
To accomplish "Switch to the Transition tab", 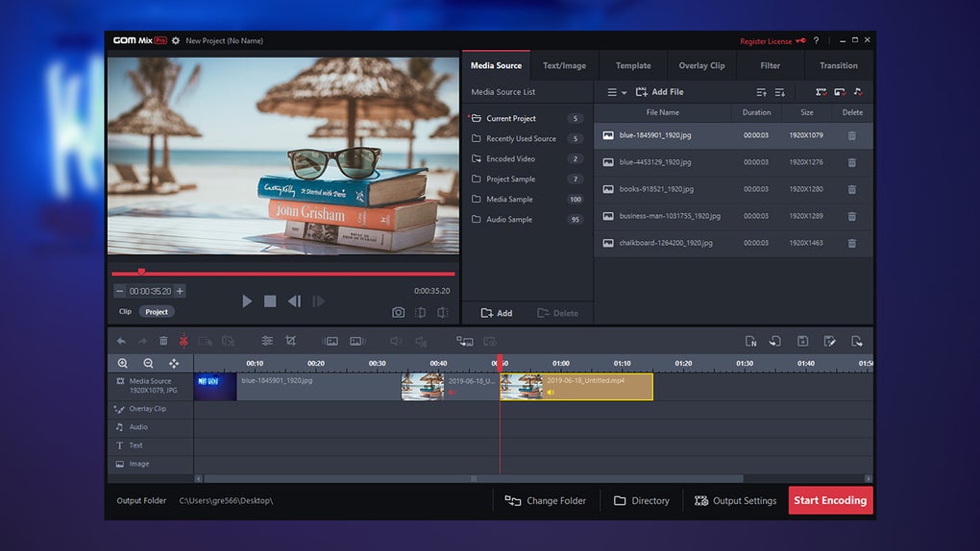I will pos(838,66).
